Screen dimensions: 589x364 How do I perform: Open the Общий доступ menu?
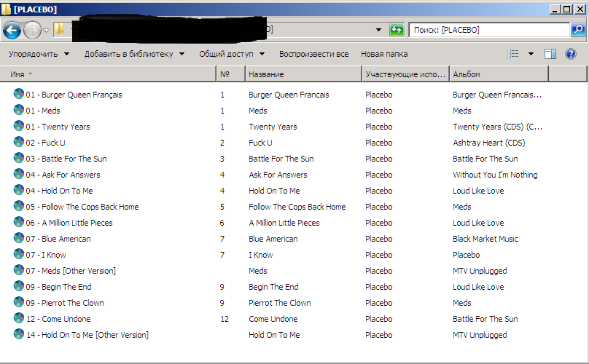click(232, 54)
